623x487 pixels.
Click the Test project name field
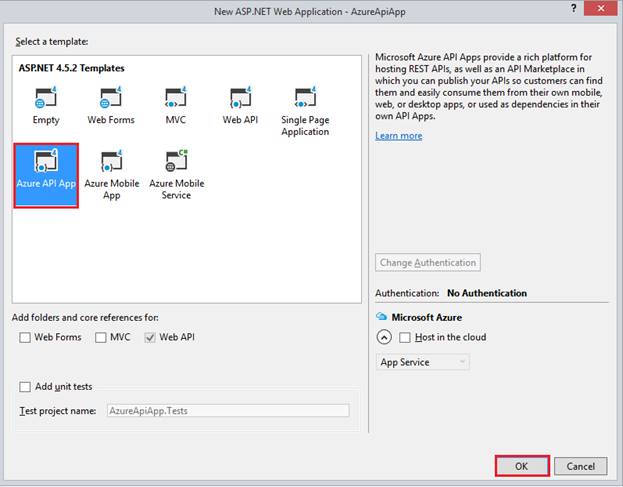[228, 411]
